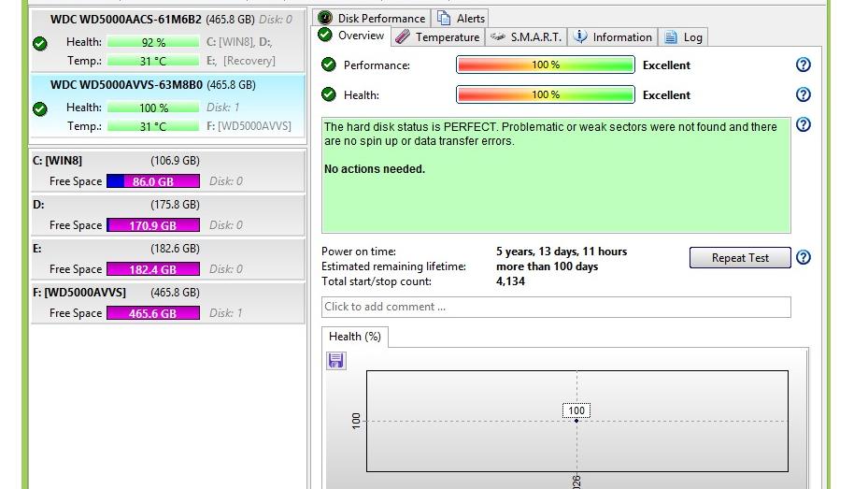Click help icon next to Performance bar
Image resolution: width=868 pixels, height=489 pixels.
point(804,65)
